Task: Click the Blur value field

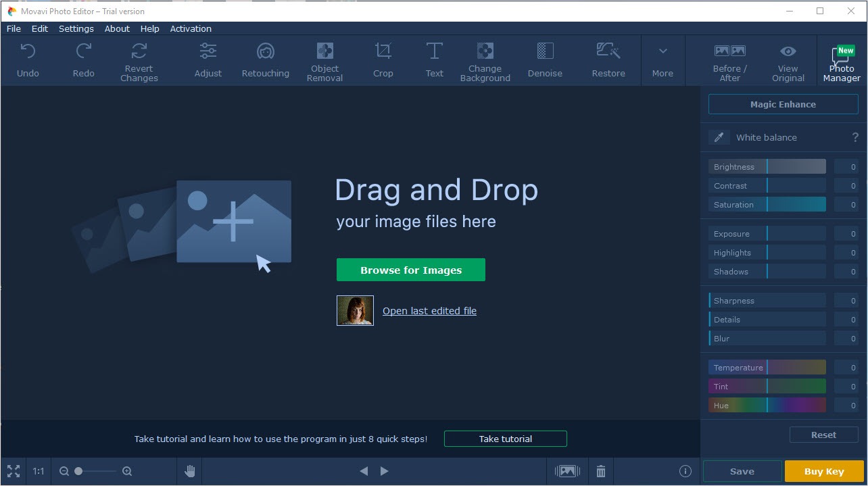Action: tap(846, 338)
